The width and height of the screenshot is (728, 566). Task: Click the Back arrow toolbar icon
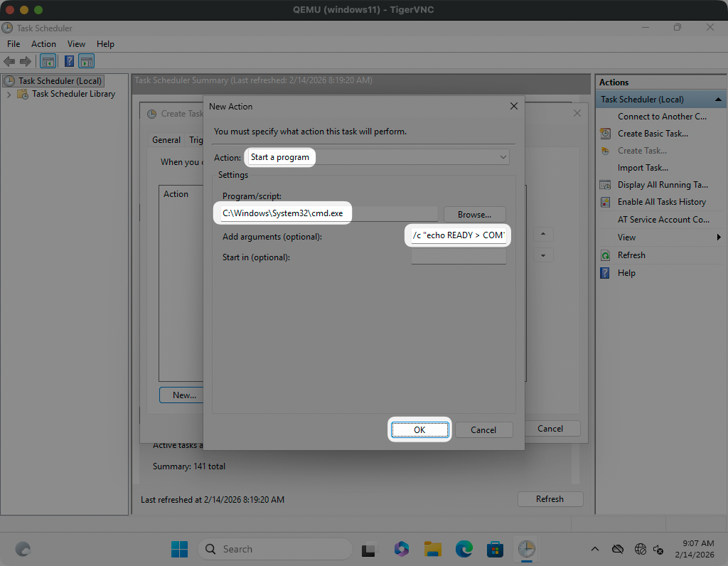coord(9,62)
